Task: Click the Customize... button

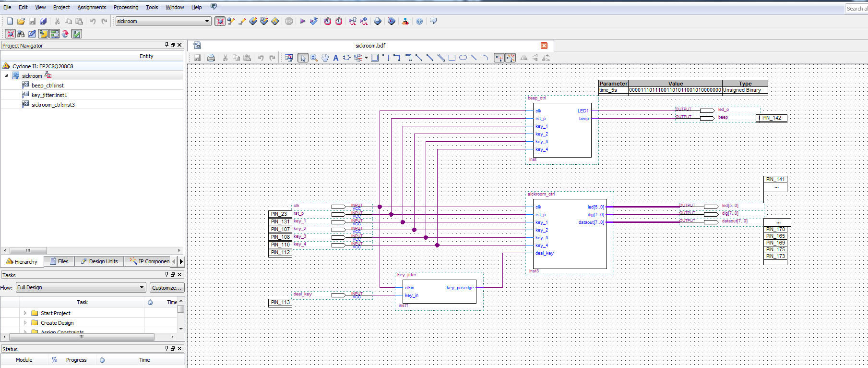Action: [x=166, y=287]
